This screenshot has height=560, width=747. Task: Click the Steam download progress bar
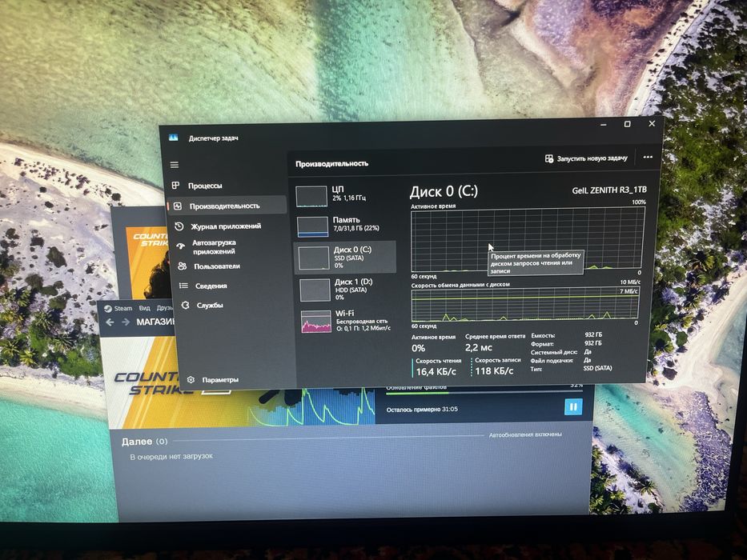pos(484,392)
